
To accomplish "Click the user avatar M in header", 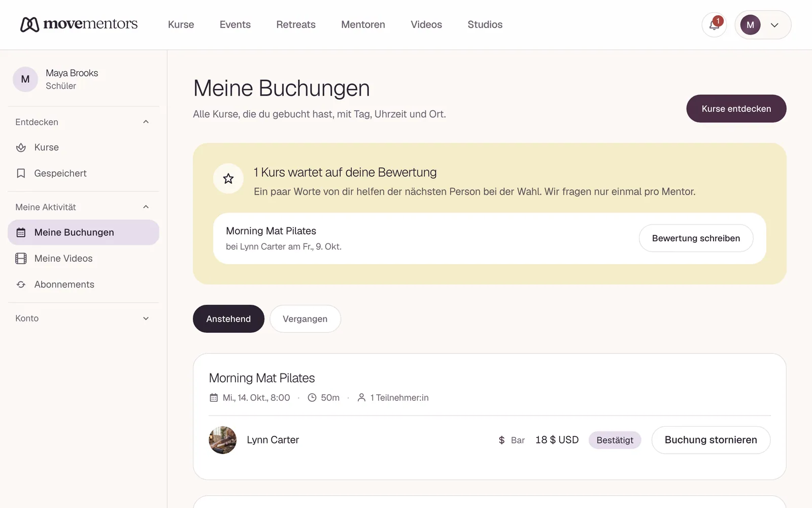I will 750,25.
